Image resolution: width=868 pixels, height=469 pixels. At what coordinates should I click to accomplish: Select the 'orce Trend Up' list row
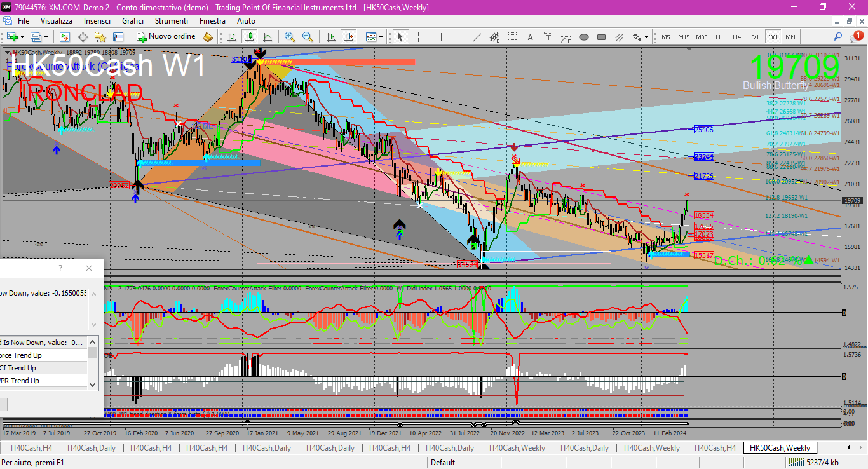coord(43,355)
